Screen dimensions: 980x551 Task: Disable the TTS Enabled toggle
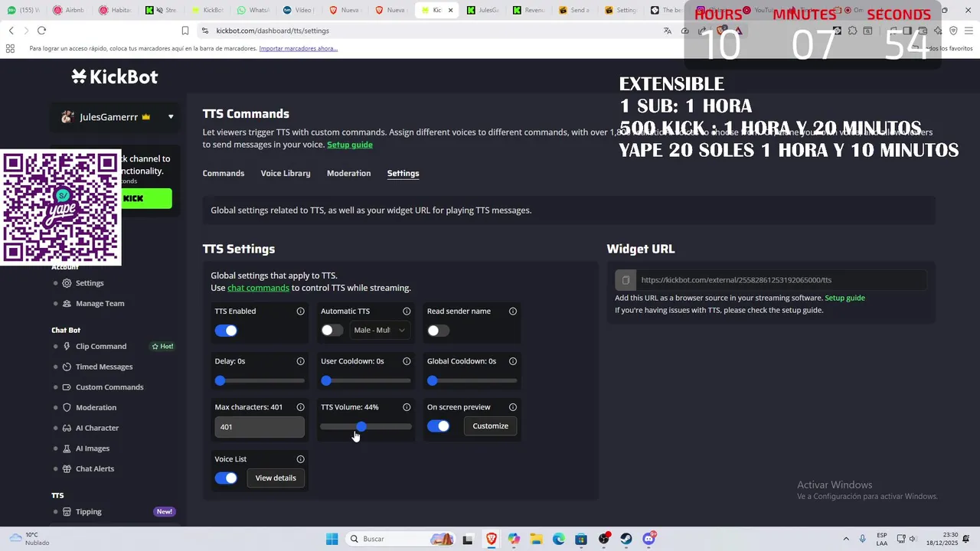[x=226, y=331]
